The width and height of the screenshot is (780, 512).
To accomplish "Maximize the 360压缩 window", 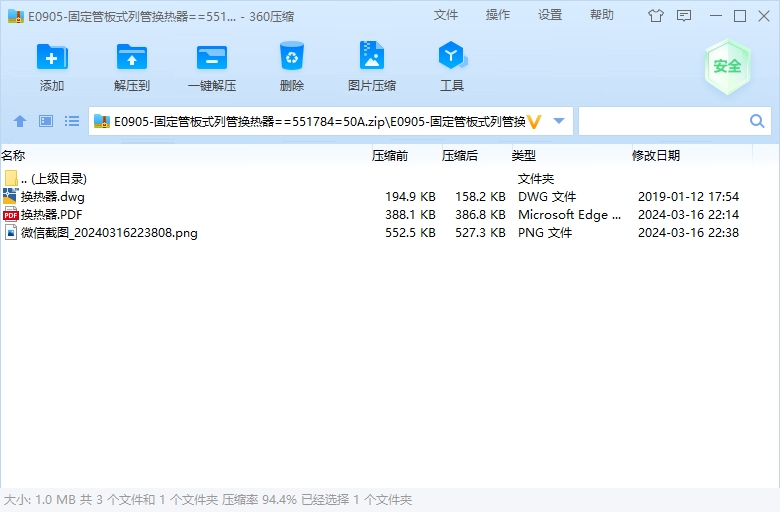I will [x=740, y=16].
